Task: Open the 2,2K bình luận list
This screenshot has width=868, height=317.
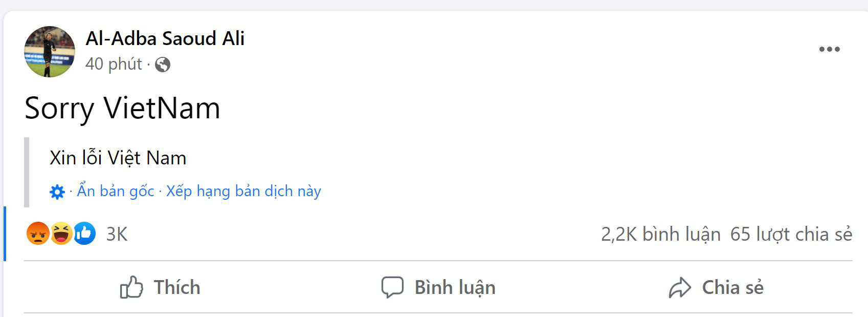Action: coord(661,234)
